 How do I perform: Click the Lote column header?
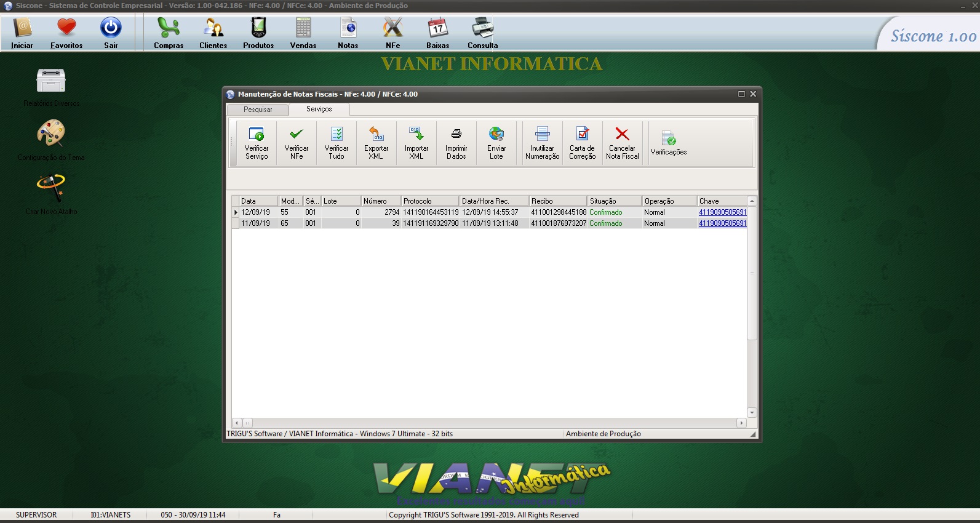coord(341,201)
